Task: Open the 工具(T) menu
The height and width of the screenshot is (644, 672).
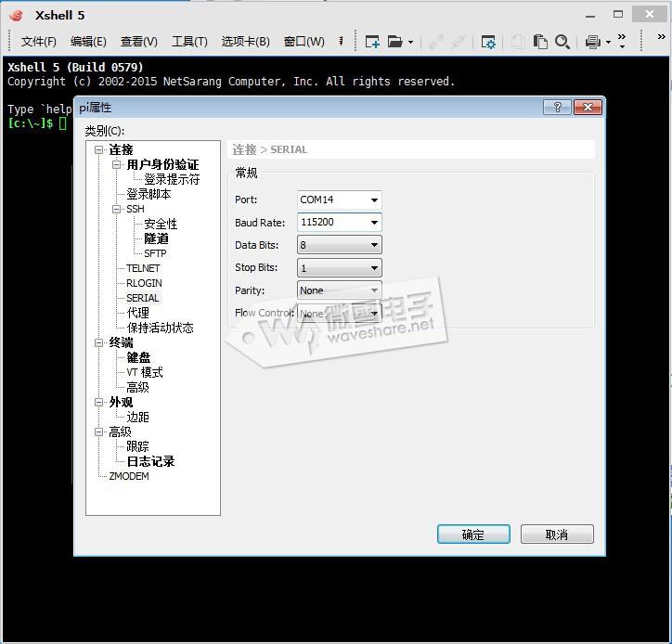Action: (x=189, y=42)
